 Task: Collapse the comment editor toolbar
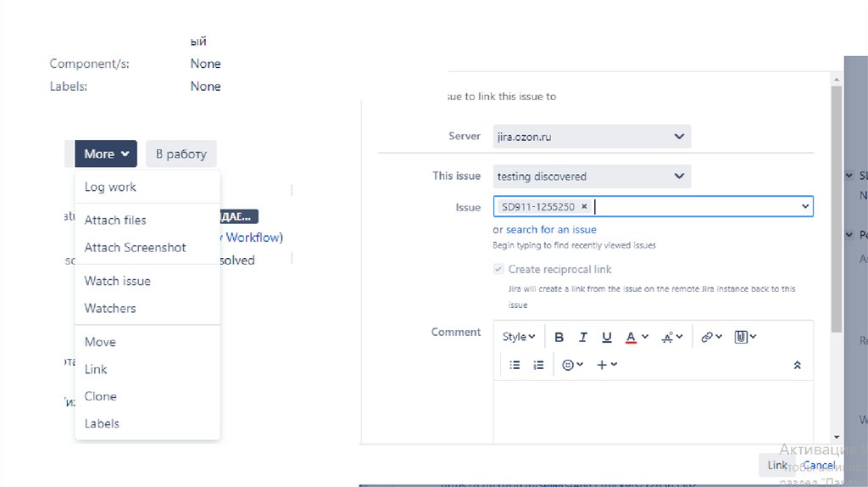[797, 365]
